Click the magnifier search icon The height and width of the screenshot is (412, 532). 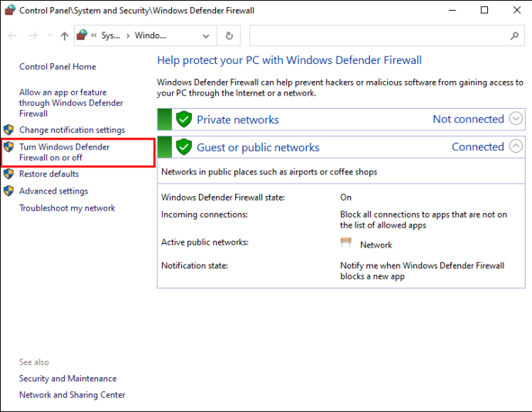coord(515,35)
